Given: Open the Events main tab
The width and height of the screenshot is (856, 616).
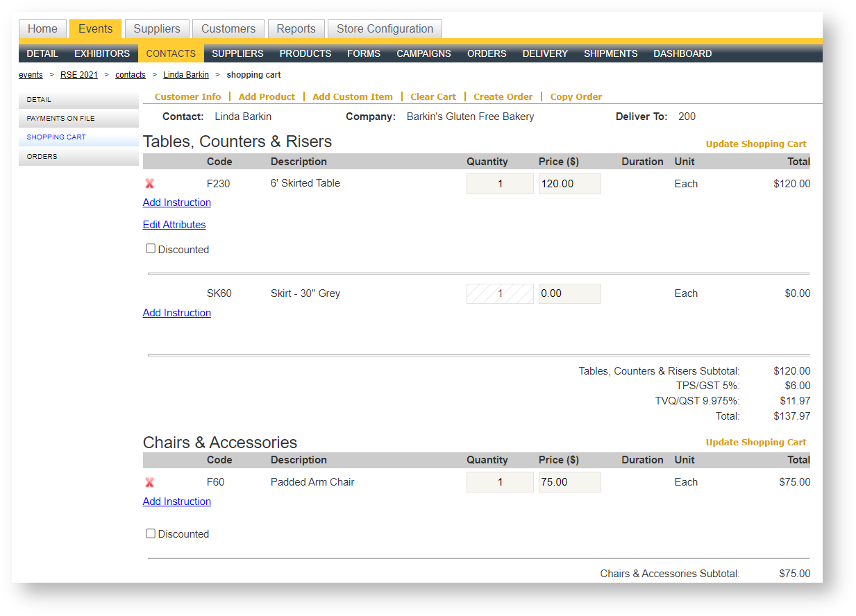Looking at the screenshot, I should pyautogui.click(x=95, y=29).
